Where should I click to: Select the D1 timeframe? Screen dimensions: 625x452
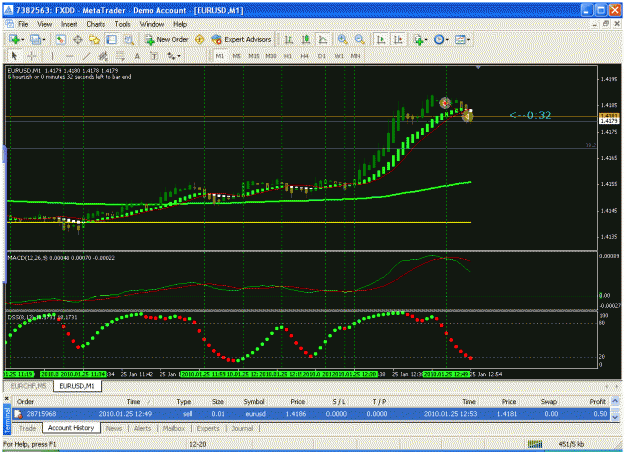point(322,56)
